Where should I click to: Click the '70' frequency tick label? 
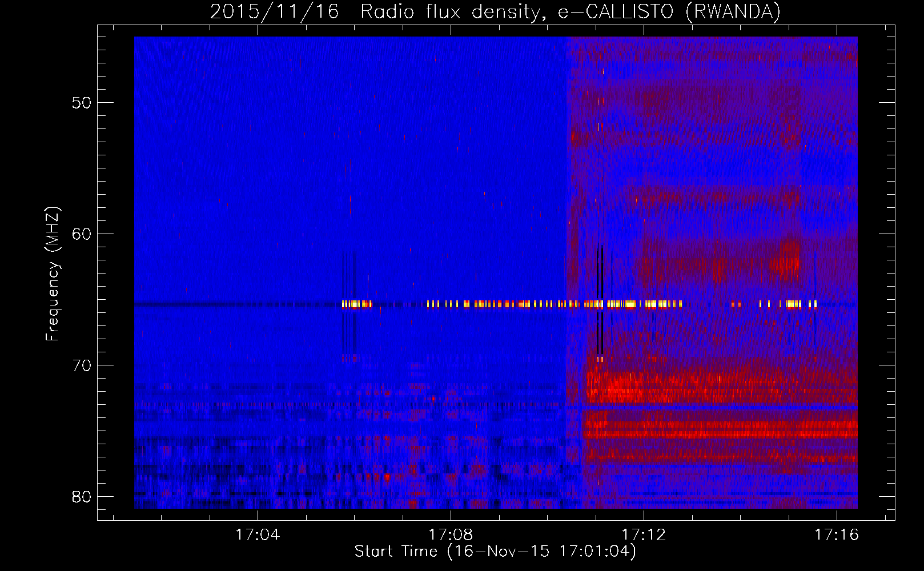coord(82,365)
